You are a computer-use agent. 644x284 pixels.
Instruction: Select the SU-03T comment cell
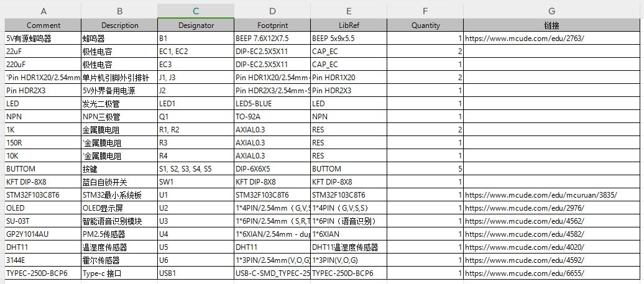pos(43,221)
